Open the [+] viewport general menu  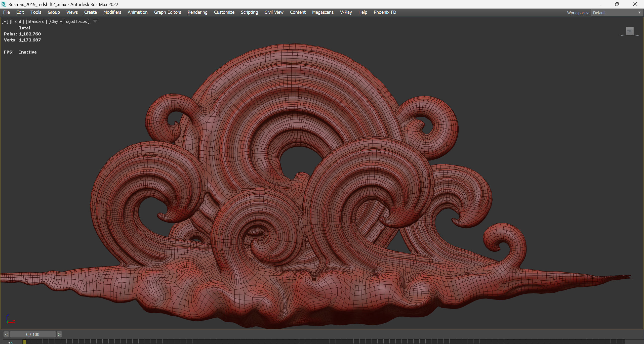[5, 22]
